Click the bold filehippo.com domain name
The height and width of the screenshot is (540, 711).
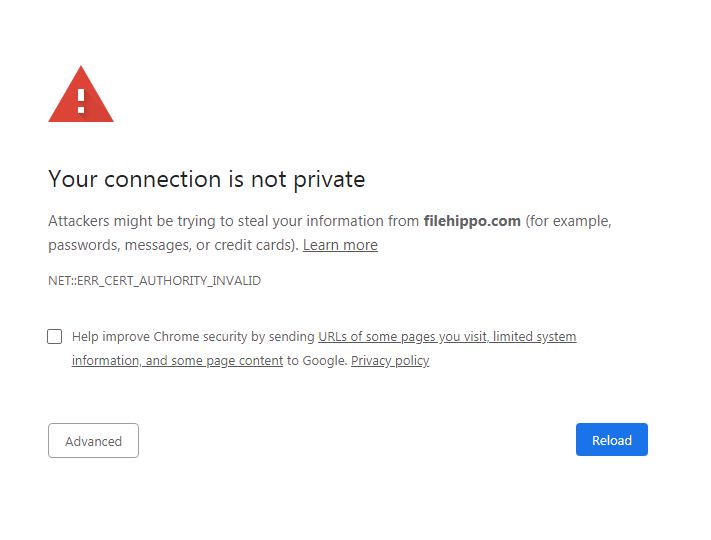click(x=472, y=221)
